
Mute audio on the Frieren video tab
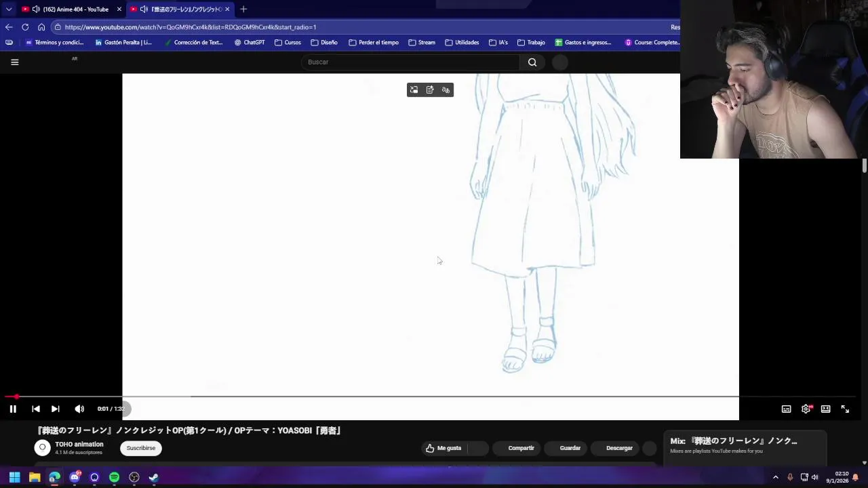(144, 9)
